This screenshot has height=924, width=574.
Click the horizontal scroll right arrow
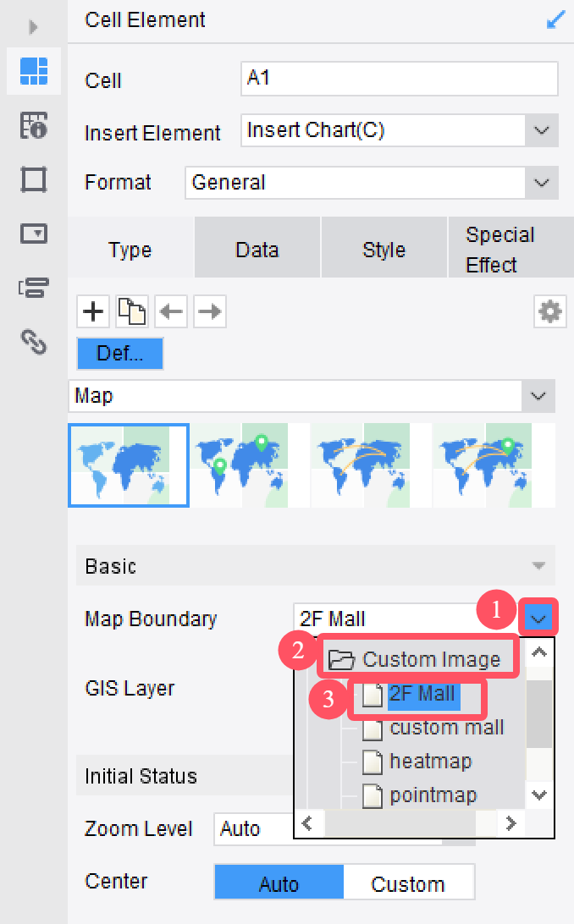click(511, 822)
